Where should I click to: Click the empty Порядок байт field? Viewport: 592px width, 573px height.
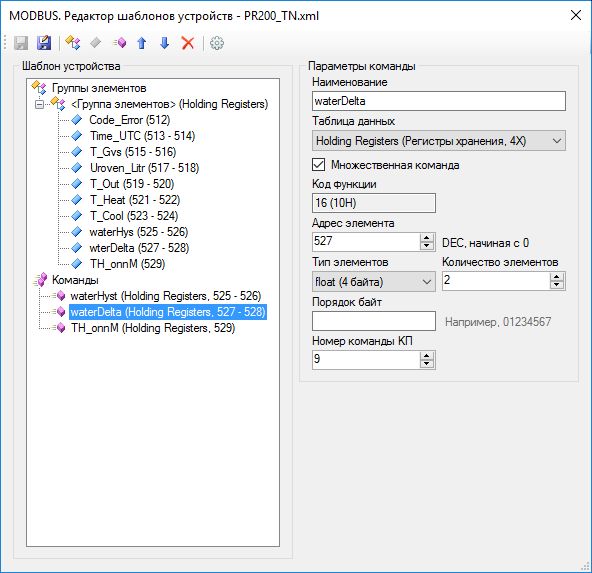[x=374, y=321]
